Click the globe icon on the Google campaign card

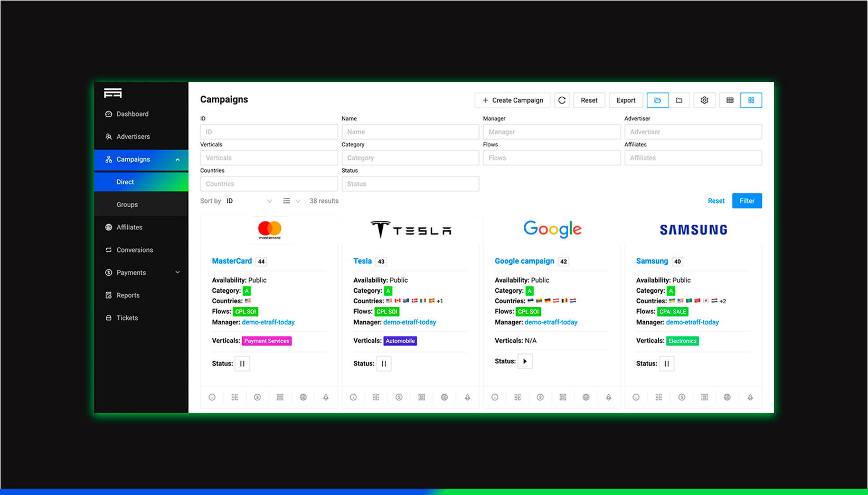coord(586,397)
